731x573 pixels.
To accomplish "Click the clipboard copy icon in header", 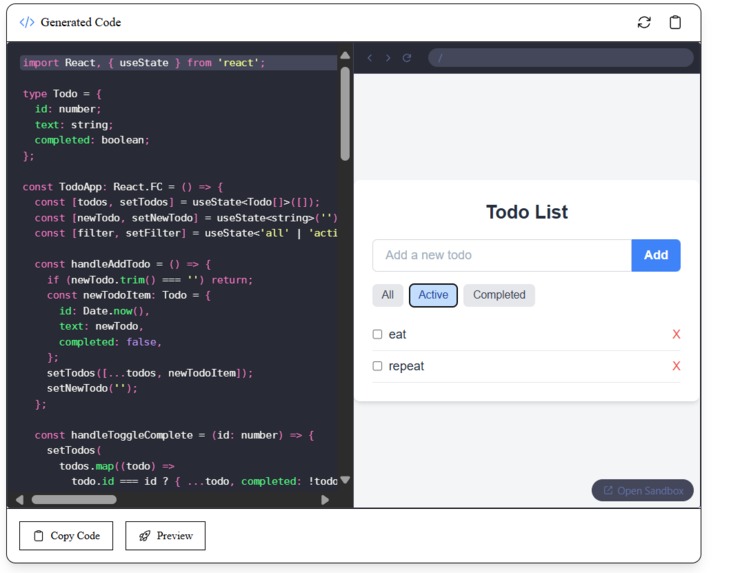I will point(675,22).
